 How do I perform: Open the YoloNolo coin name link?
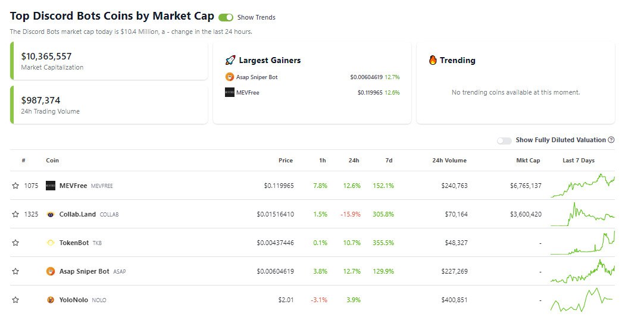coord(74,300)
